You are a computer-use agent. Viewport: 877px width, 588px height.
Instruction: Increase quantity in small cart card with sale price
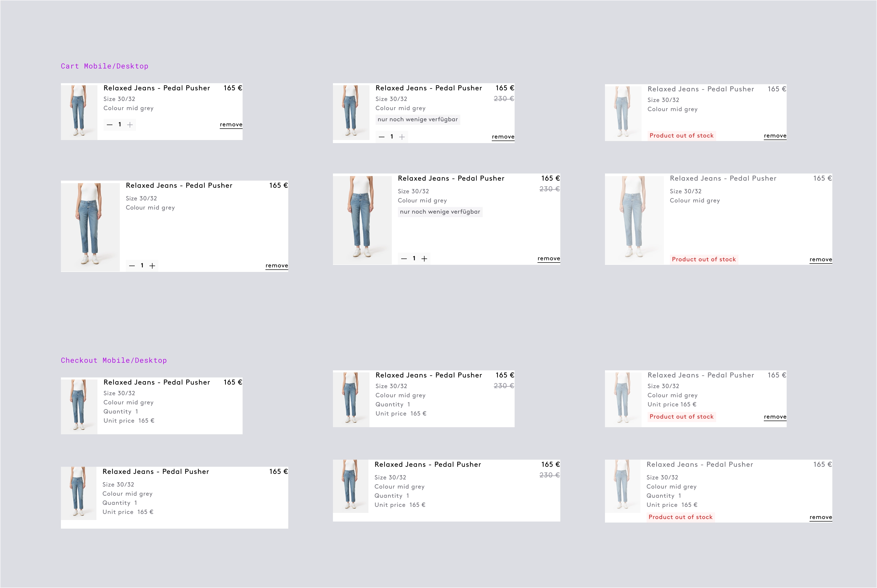402,137
